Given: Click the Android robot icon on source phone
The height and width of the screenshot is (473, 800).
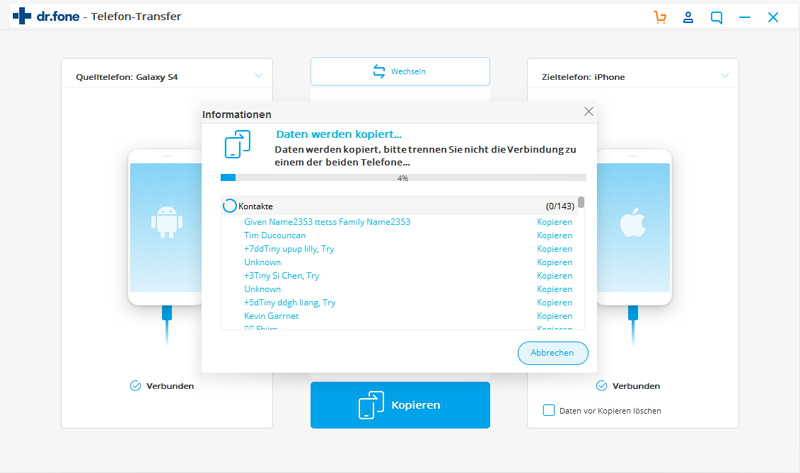Looking at the screenshot, I should point(167,221).
